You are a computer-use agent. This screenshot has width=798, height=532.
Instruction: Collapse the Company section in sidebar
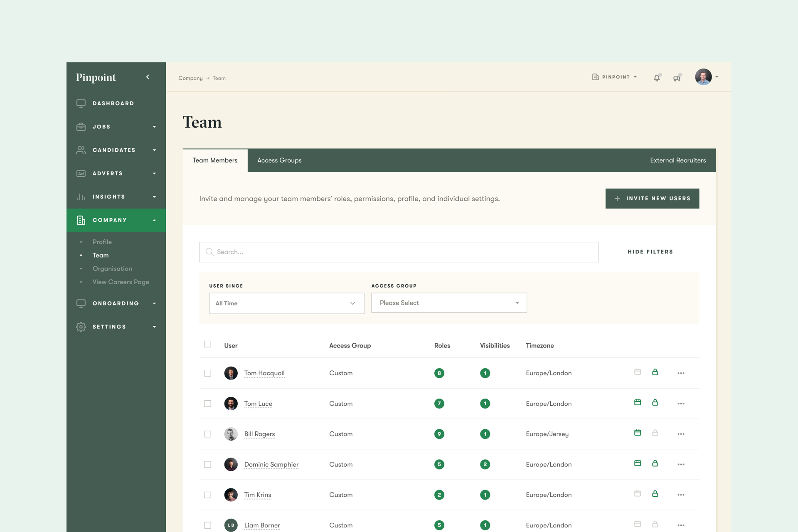[x=154, y=220]
